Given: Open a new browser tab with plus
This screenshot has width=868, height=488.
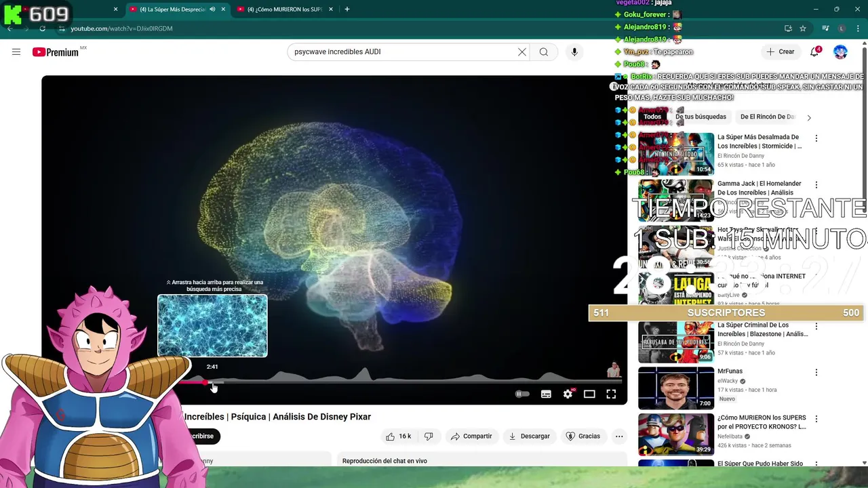Looking at the screenshot, I should pos(347,9).
